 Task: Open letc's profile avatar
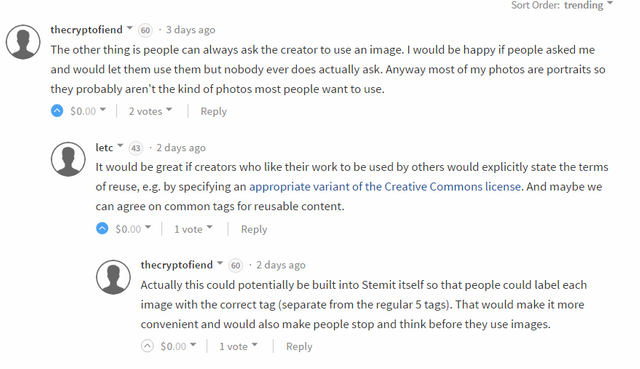[68, 159]
